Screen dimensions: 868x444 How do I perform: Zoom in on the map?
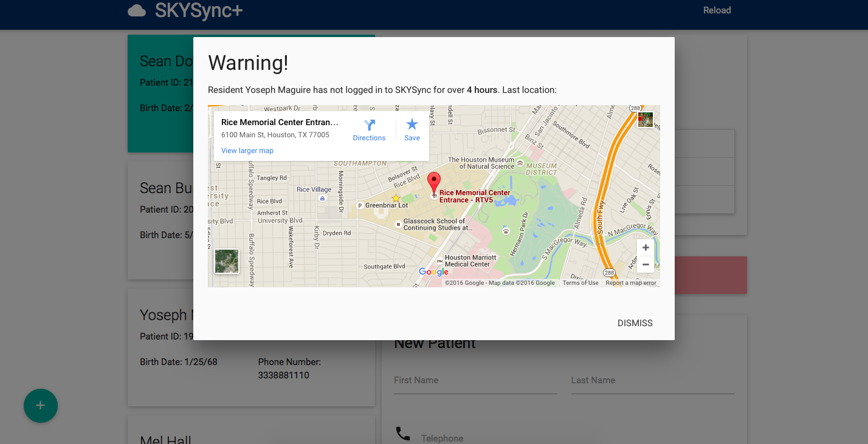click(646, 248)
